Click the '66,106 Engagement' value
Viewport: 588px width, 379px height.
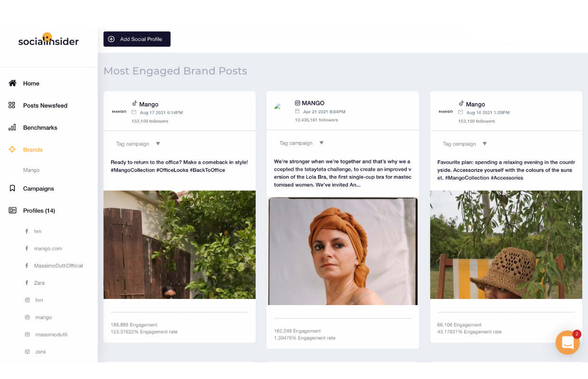pyautogui.click(x=459, y=325)
